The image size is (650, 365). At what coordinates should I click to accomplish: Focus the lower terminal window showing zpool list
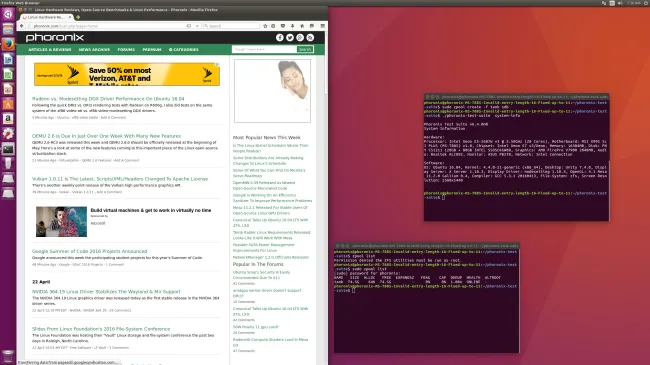point(427,298)
